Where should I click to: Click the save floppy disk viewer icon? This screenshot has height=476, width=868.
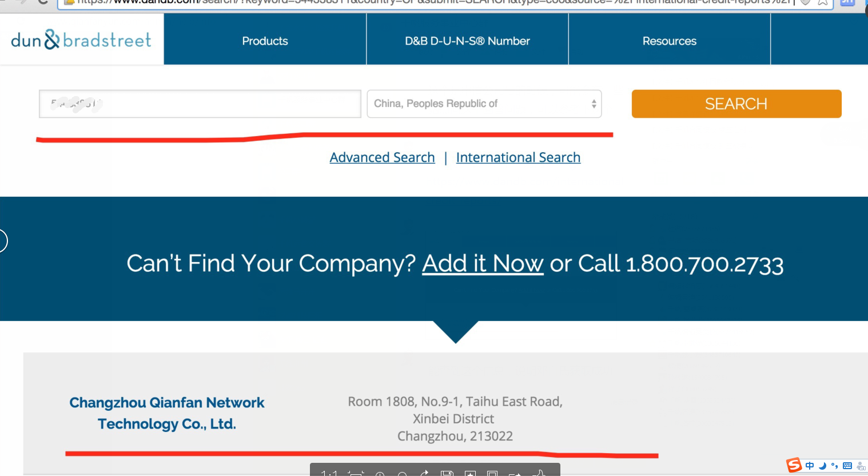tap(447, 473)
